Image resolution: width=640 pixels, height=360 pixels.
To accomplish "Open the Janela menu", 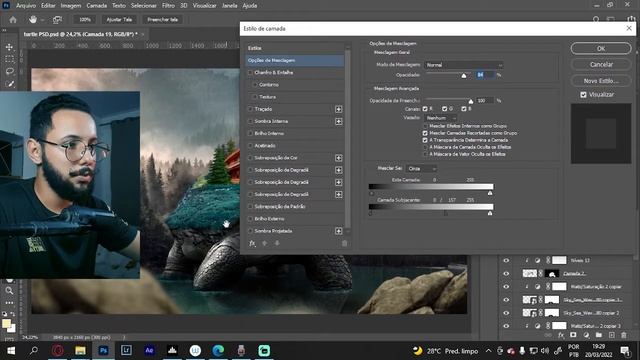I will coord(229,6).
